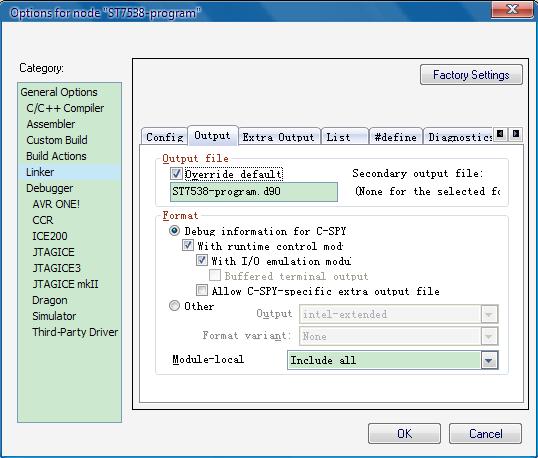Viewport: 538px width, 458px height.
Task: Toggle Override default checkbox
Action: [176, 174]
